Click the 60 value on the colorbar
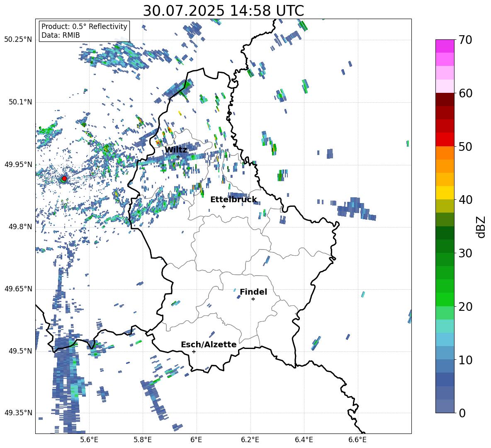Viewport: 491px width, 448px height. 466,93
